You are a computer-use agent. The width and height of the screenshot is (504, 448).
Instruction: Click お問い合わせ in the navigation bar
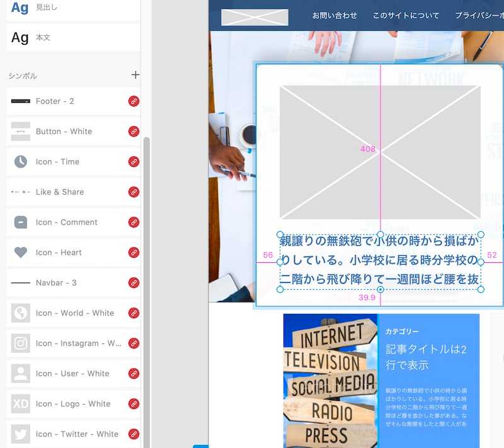tap(335, 16)
